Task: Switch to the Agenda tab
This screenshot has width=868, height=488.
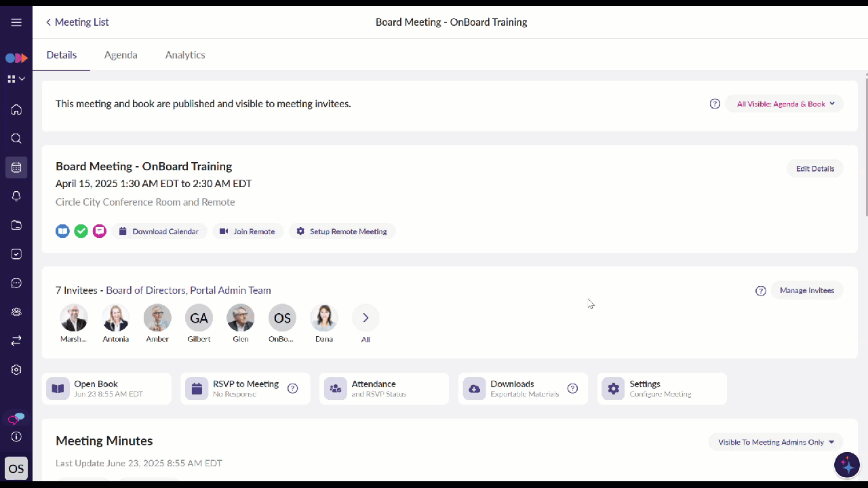Action: pos(121,55)
